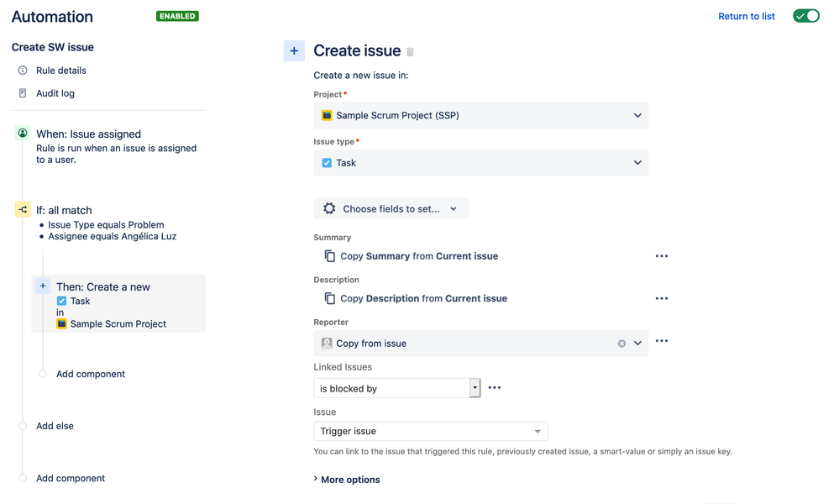The width and height of the screenshot is (839, 504).
Task: Click the Audit log document icon
Action: coord(23,93)
